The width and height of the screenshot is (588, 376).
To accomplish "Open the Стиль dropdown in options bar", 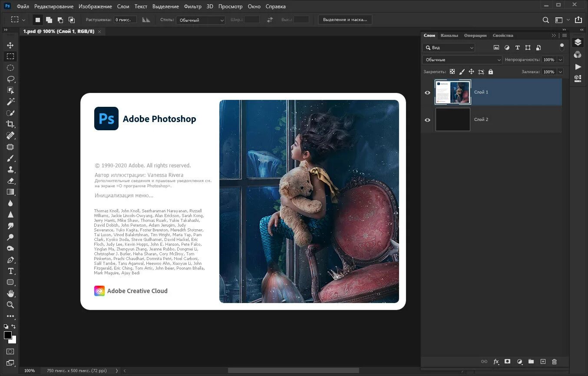I will 201,20.
